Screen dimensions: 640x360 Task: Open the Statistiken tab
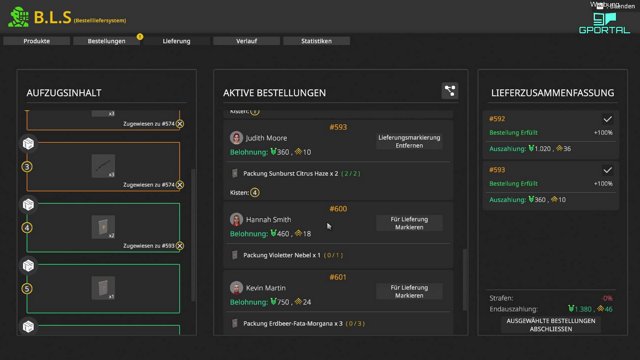click(316, 41)
